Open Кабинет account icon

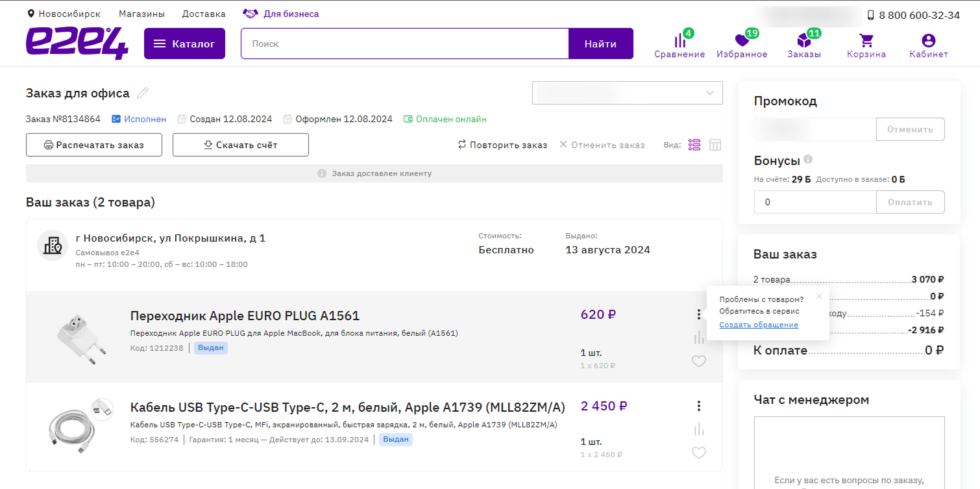click(929, 41)
